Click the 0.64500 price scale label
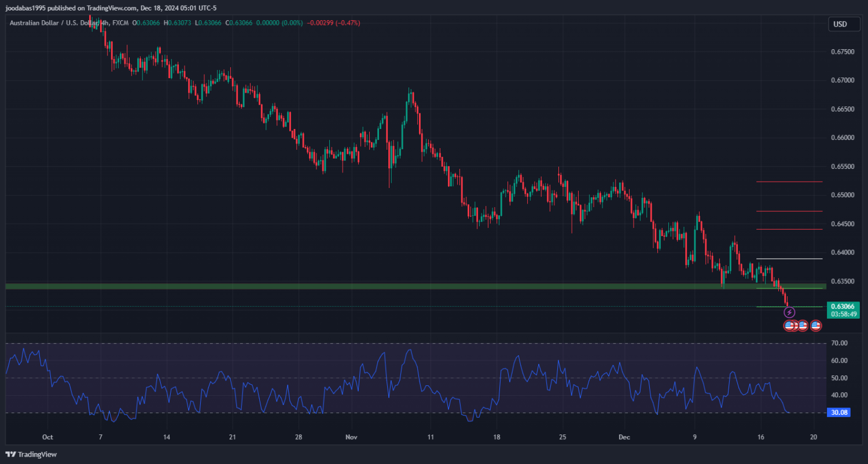 click(x=843, y=224)
